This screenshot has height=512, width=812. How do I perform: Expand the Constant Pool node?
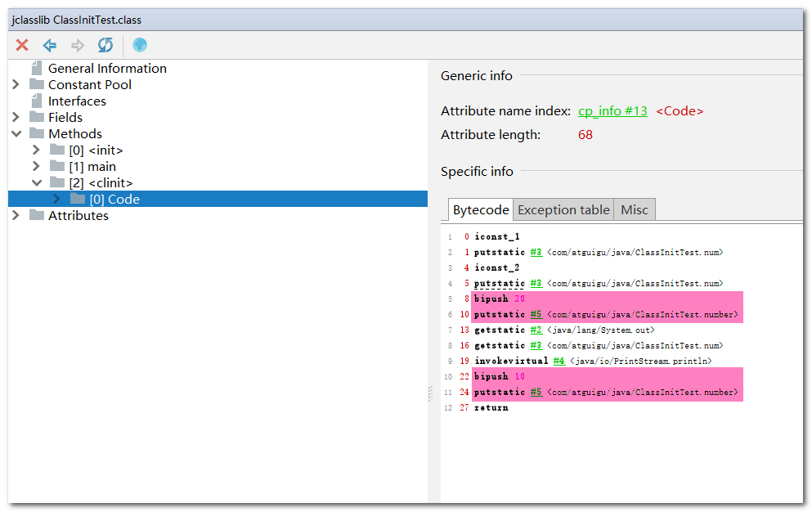(x=16, y=85)
